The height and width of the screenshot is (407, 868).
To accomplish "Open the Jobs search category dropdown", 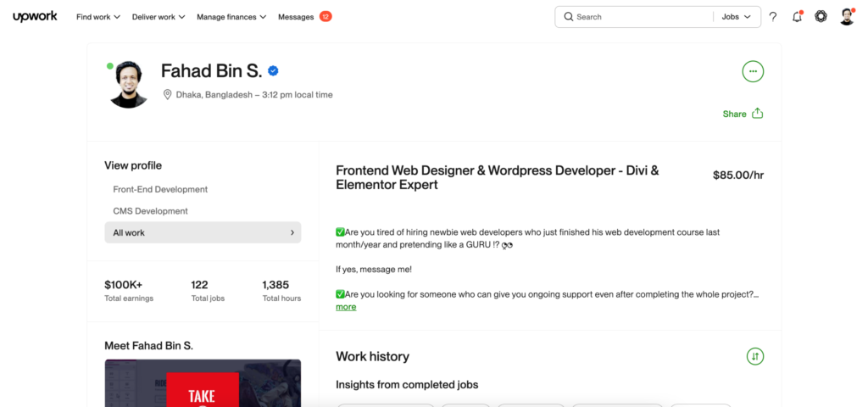I will [736, 17].
